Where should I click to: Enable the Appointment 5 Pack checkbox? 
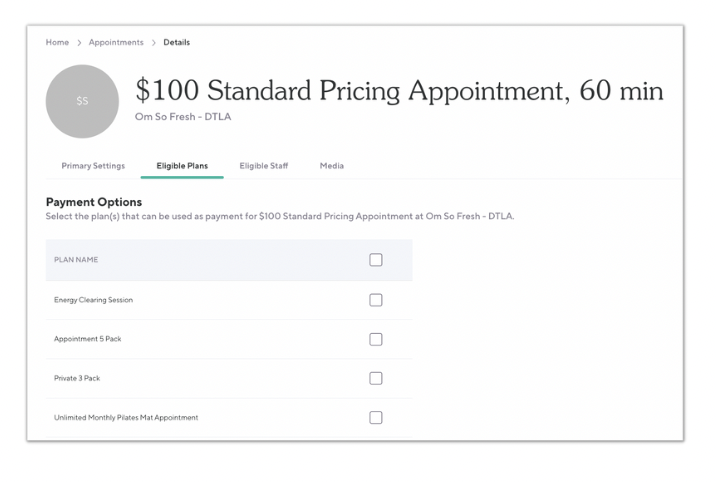click(x=376, y=339)
